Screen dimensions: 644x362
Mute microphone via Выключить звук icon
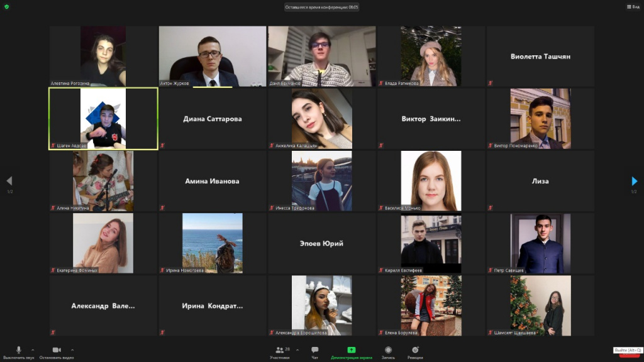tap(18, 349)
